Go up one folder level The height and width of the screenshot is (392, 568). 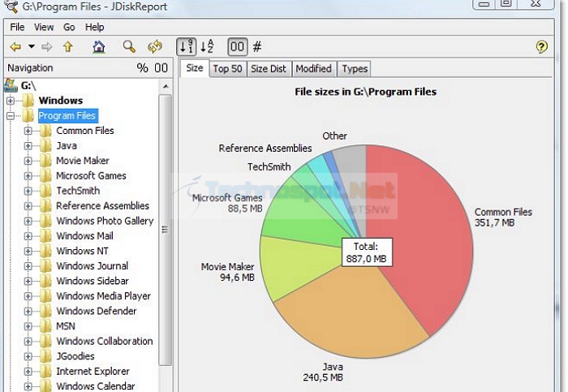(x=67, y=47)
